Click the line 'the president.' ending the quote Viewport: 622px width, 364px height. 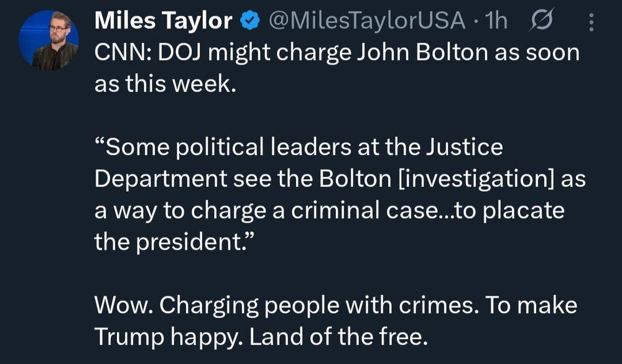point(174,242)
